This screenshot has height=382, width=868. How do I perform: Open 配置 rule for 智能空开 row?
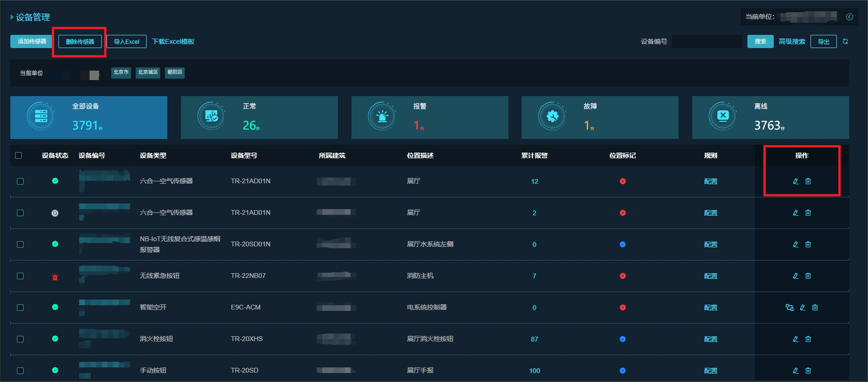point(711,308)
